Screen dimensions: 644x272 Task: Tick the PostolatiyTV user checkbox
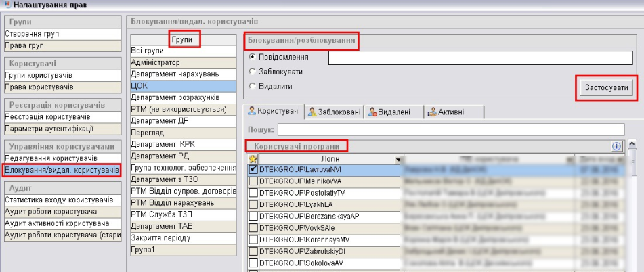253,193
